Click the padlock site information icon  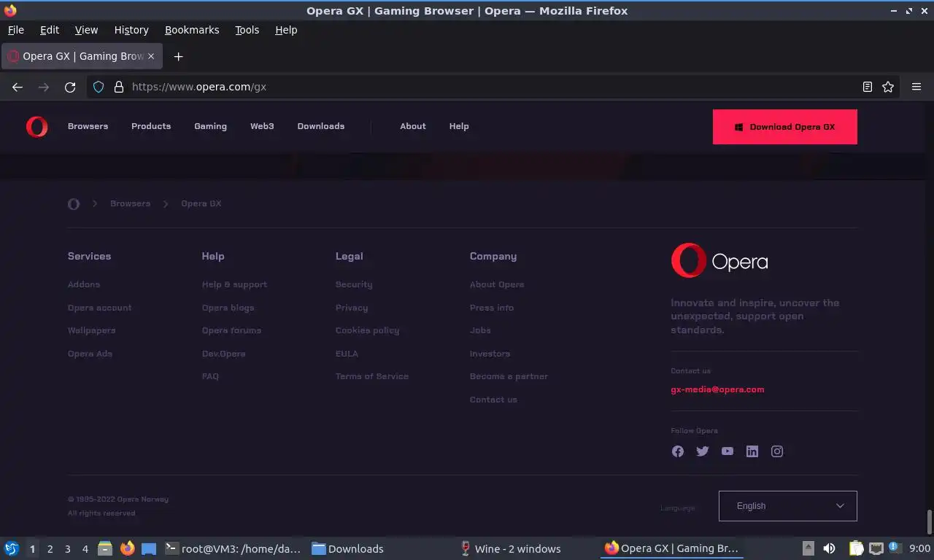119,87
